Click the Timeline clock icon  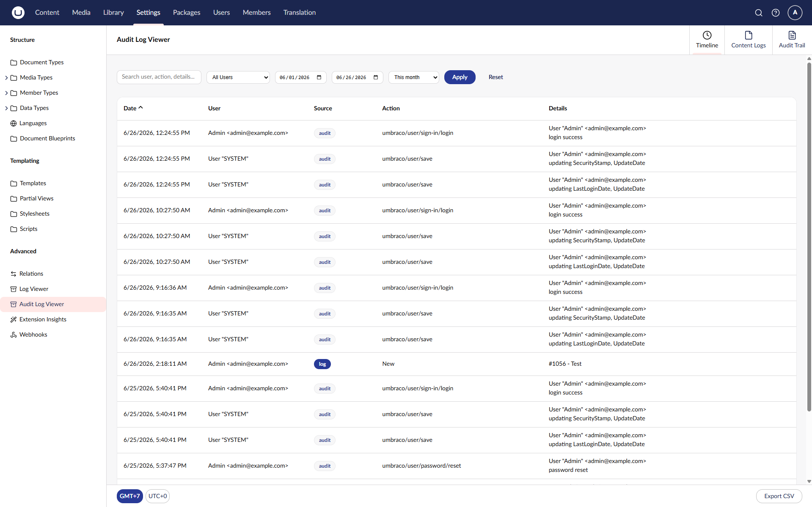pyautogui.click(x=707, y=35)
